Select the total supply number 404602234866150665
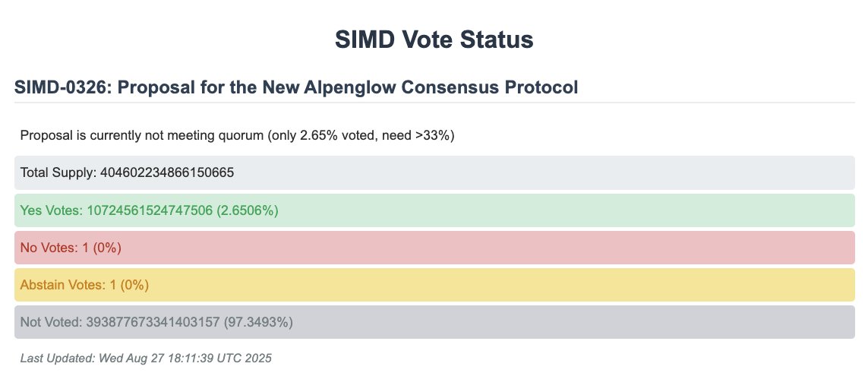The width and height of the screenshot is (868, 376). pos(167,173)
